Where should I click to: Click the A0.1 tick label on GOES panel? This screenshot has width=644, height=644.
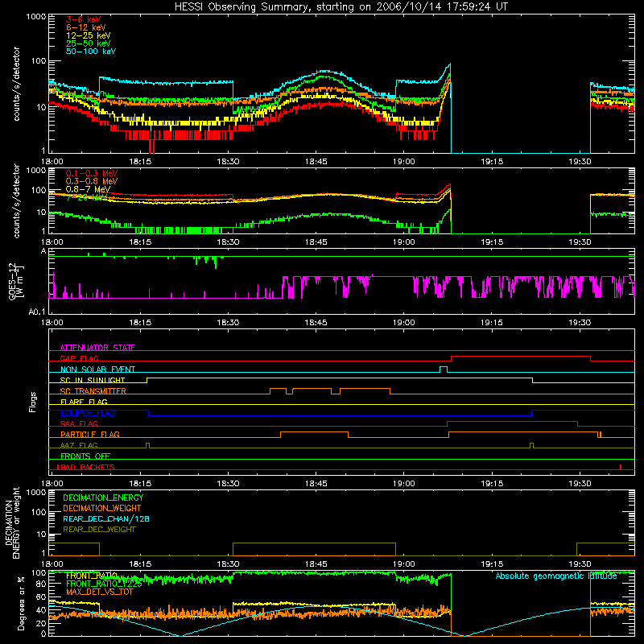[x=36, y=312]
